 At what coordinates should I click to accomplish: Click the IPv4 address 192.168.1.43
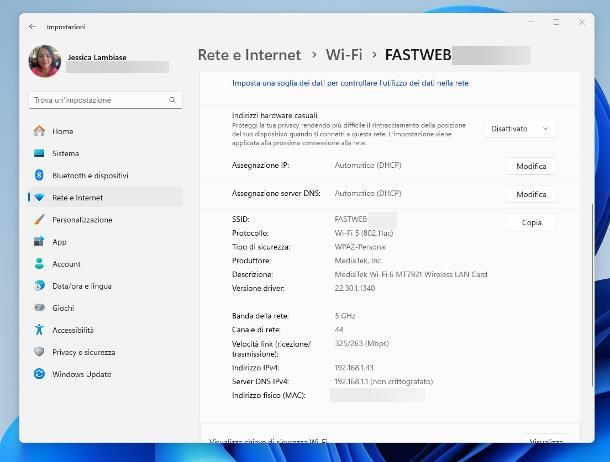click(x=354, y=368)
